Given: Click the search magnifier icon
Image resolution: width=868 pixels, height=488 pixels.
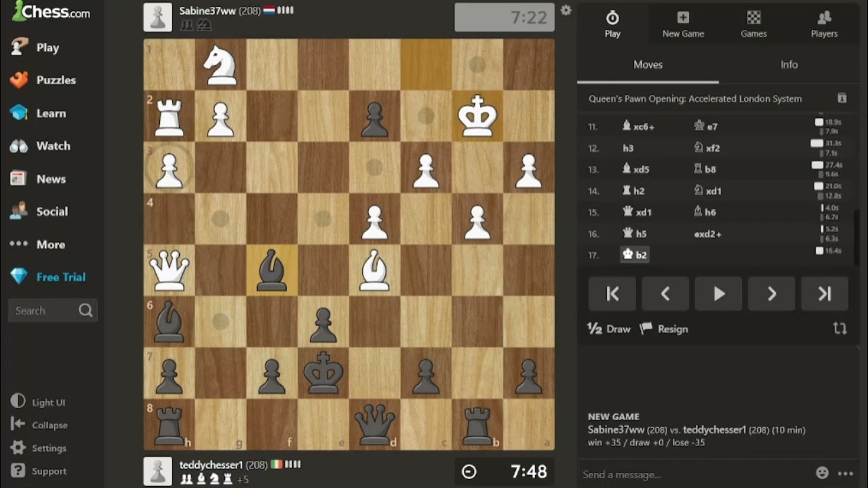Looking at the screenshot, I should coord(85,310).
